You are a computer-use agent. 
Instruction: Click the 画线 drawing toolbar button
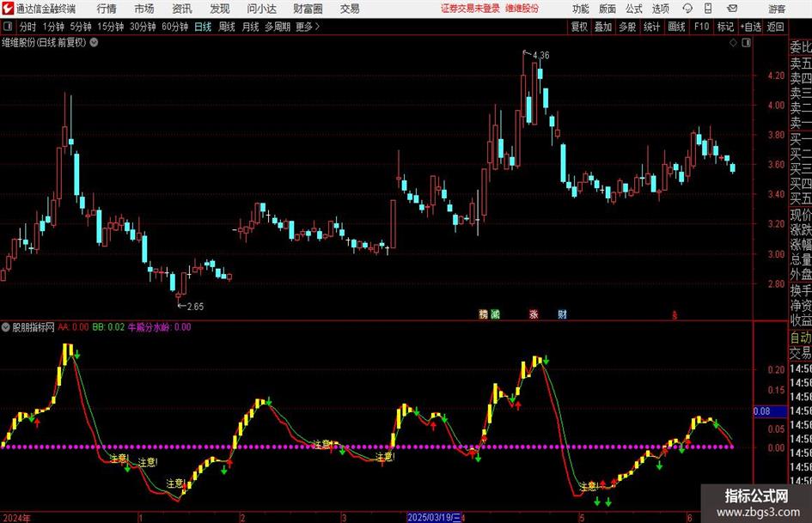[x=676, y=27]
